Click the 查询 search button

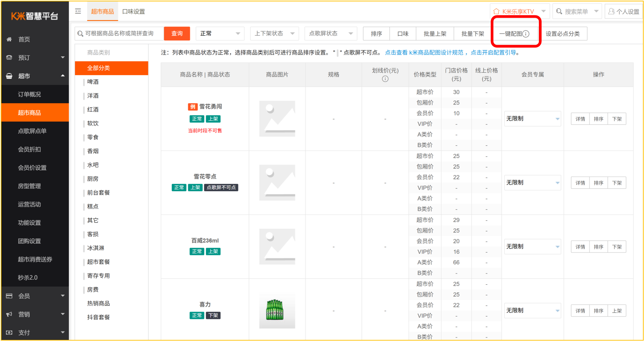[x=177, y=33]
